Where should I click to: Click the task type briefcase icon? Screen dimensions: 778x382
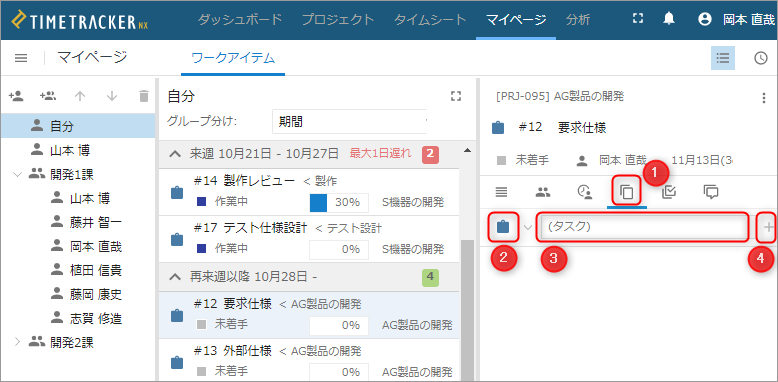tap(503, 227)
